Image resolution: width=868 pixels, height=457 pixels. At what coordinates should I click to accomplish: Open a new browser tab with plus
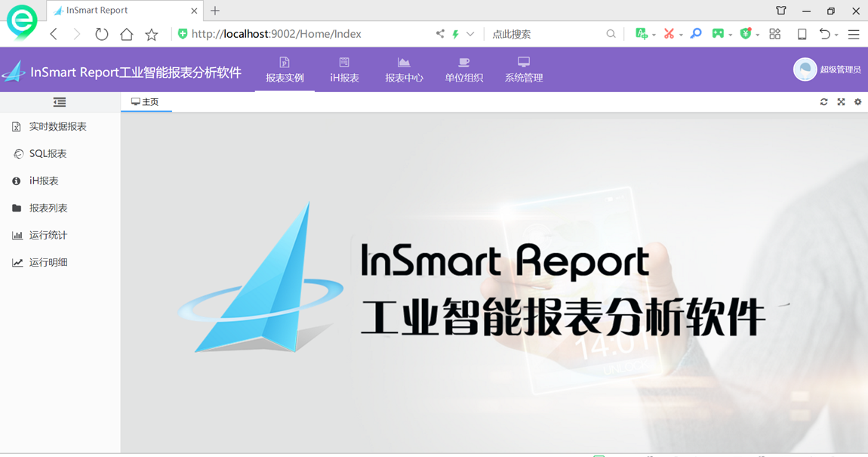click(x=215, y=11)
